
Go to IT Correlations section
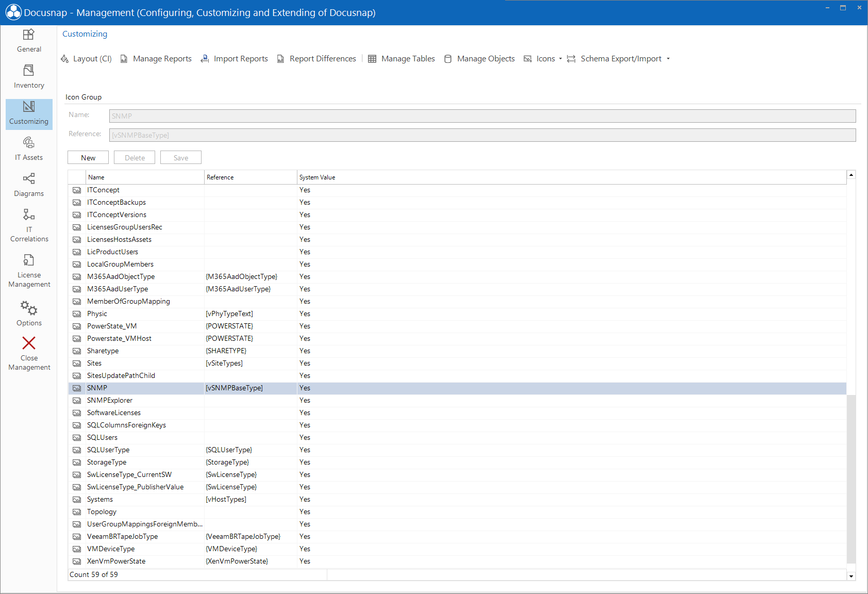tap(29, 225)
